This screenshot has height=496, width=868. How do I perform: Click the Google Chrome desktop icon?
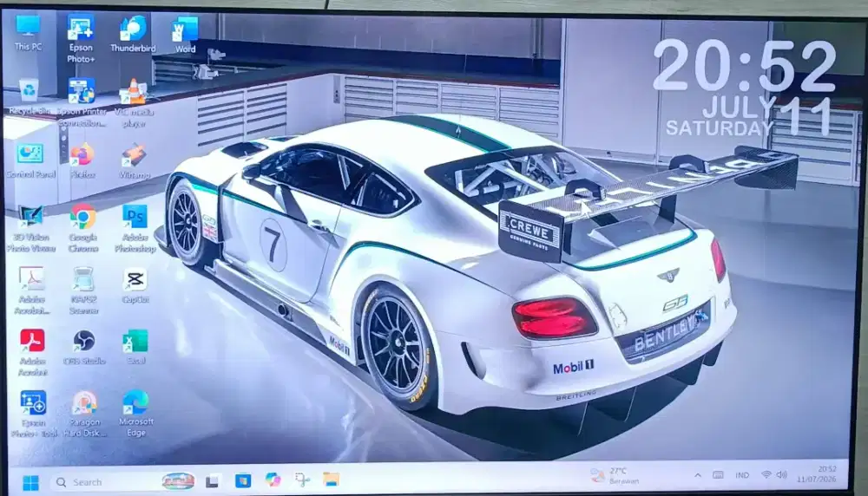pyautogui.click(x=83, y=229)
